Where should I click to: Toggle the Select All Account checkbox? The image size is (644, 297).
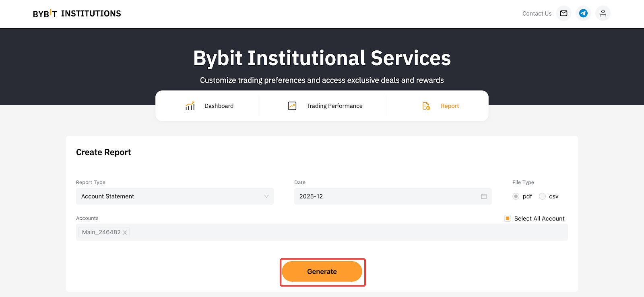[508, 218]
